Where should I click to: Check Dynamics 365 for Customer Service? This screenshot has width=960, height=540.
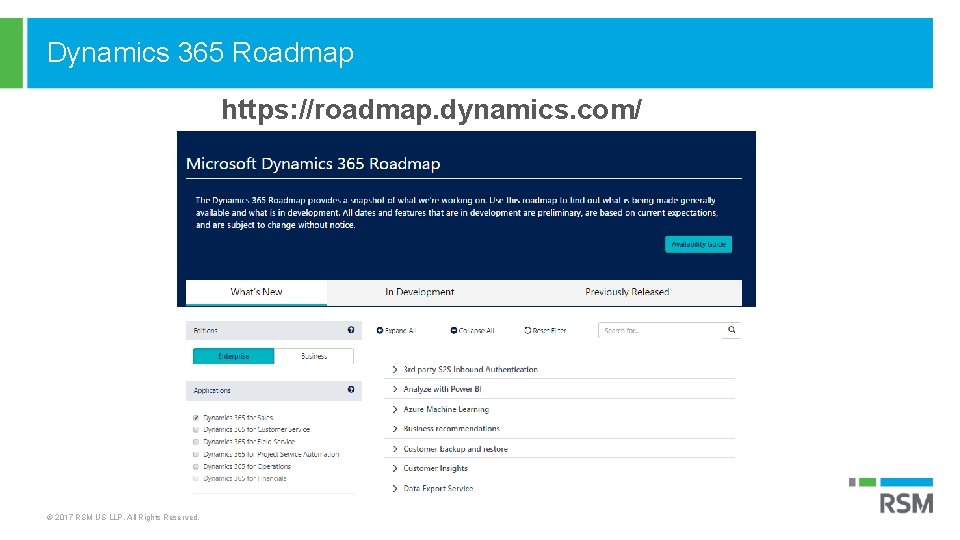[x=196, y=430]
